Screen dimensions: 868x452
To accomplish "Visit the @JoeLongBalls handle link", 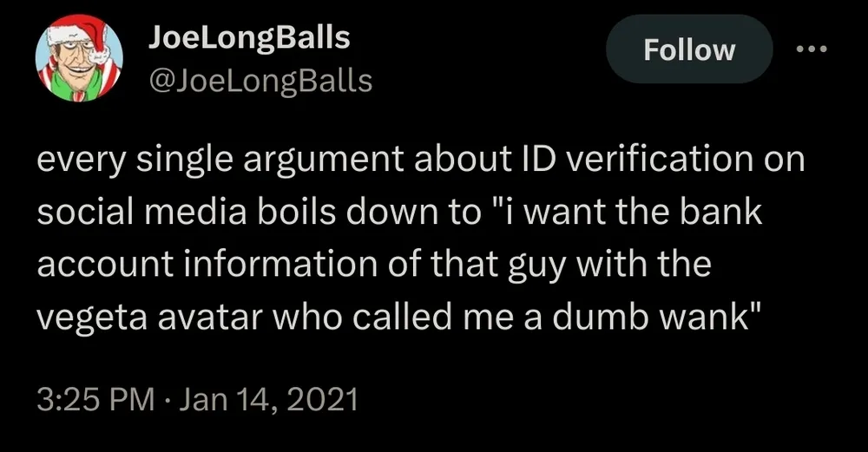I will 260,81.
